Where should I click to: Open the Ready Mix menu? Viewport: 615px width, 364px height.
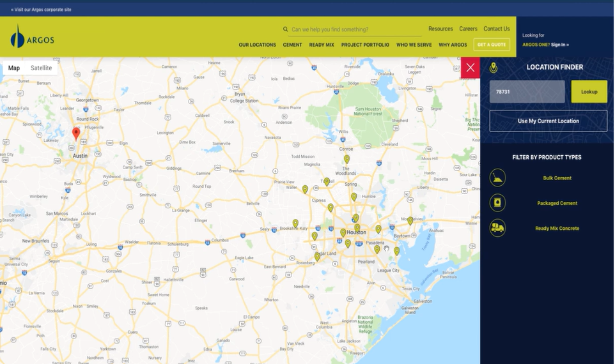point(322,45)
